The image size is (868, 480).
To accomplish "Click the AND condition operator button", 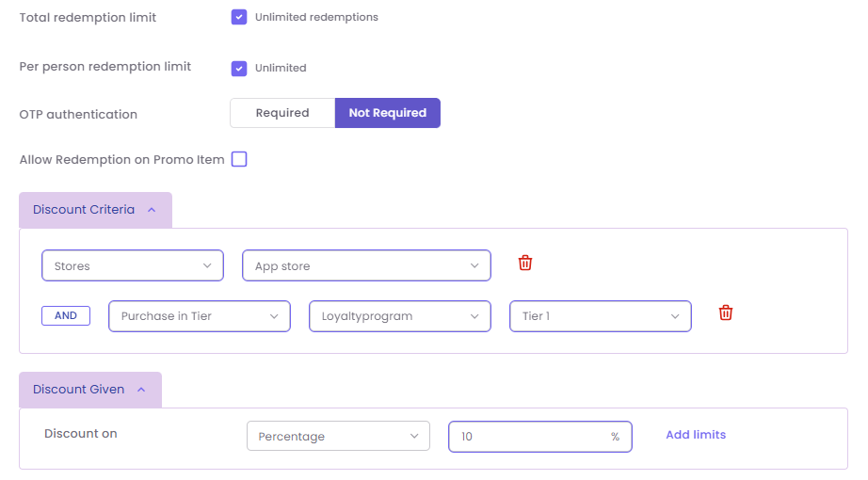I will (66, 316).
